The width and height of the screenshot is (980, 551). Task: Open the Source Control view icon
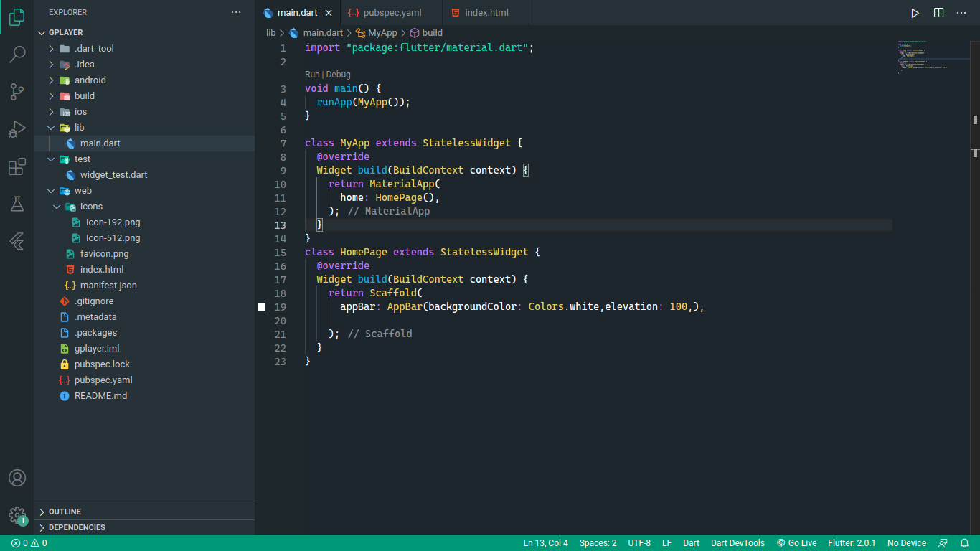[x=17, y=92]
